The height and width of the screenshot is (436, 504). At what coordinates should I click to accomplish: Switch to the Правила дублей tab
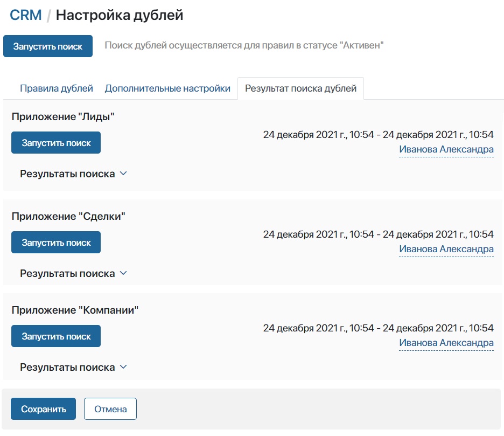(x=56, y=88)
